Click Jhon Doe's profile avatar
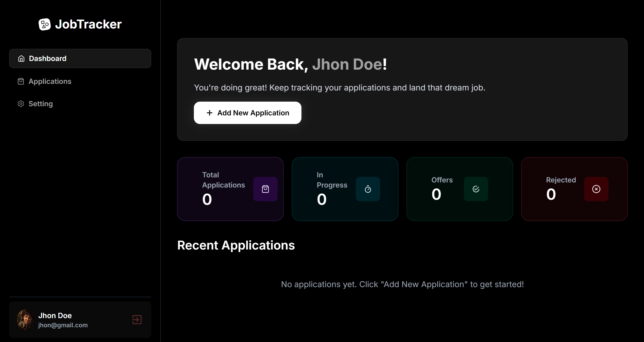This screenshot has height=342, width=644. point(25,319)
